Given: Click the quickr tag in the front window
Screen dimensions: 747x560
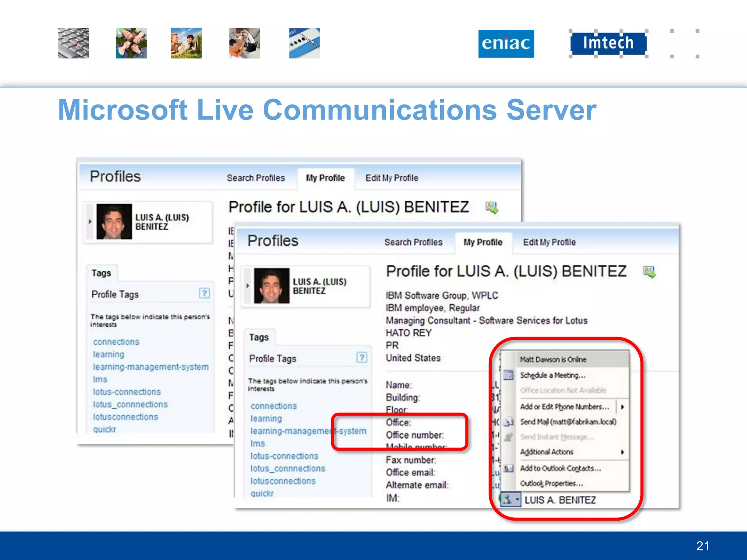Looking at the screenshot, I should (262, 494).
